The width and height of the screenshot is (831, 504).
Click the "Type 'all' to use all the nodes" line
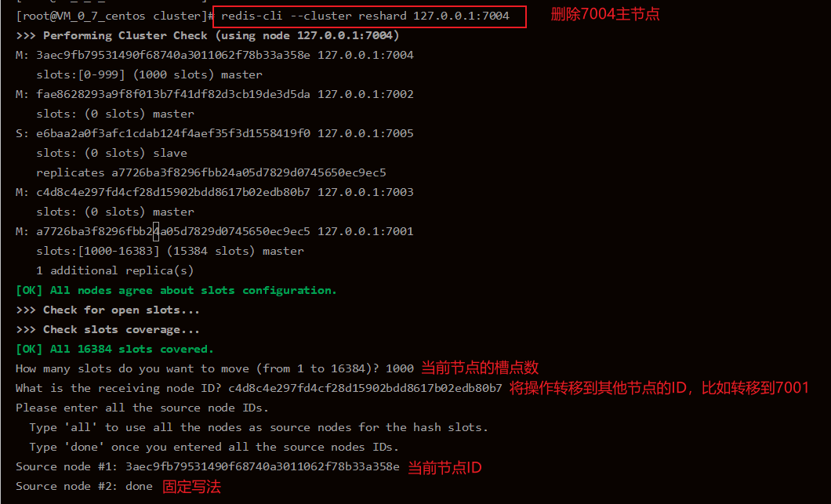tap(259, 427)
